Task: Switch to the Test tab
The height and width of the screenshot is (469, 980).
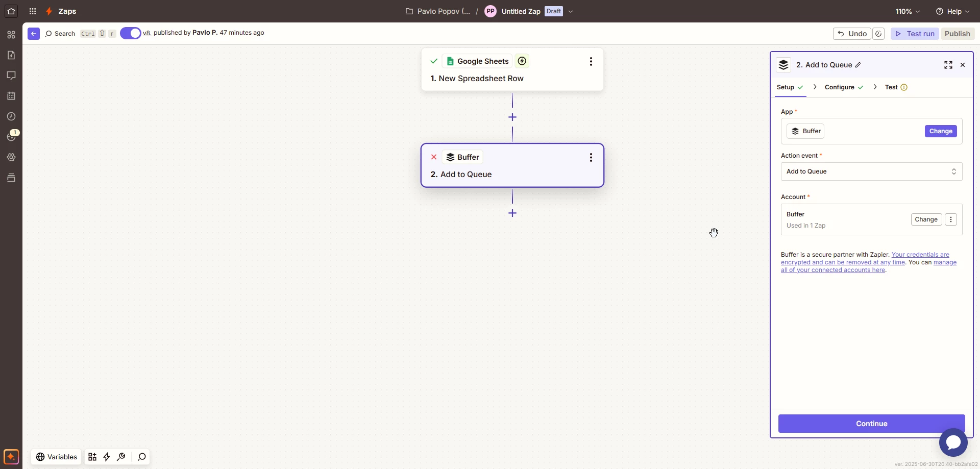Action: click(896, 87)
